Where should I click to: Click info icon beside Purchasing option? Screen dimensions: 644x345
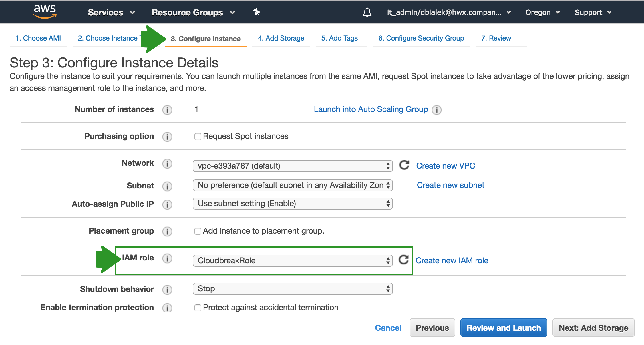[167, 137]
